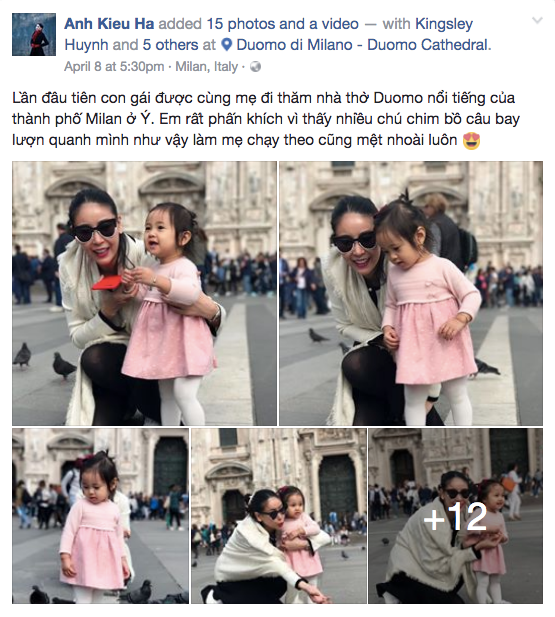Open tagged friend Kingsley's profile link
The width and height of the screenshot is (555, 617).
(x=444, y=24)
